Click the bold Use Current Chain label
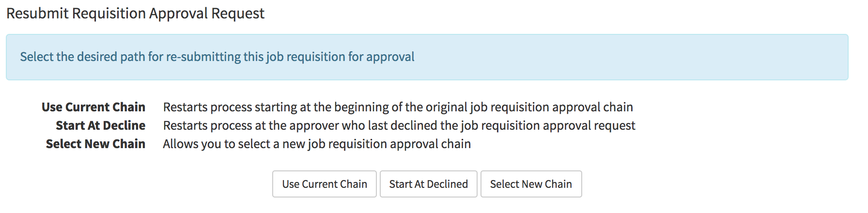 pos(93,107)
